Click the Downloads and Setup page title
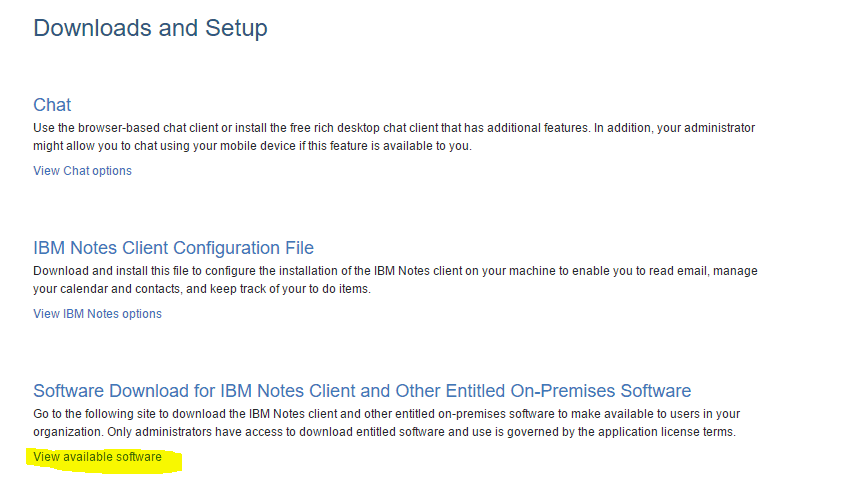The image size is (851, 500). click(x=150, y=28)
